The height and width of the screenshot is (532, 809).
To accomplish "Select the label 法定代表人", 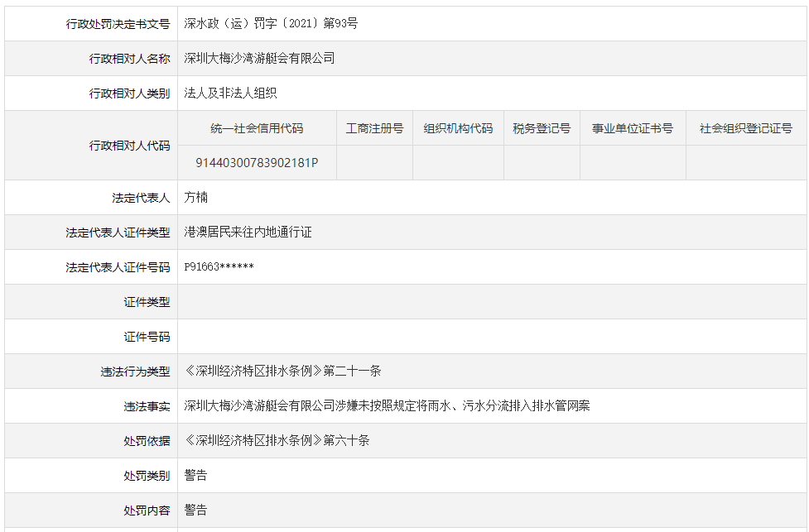I will point(141,198).
